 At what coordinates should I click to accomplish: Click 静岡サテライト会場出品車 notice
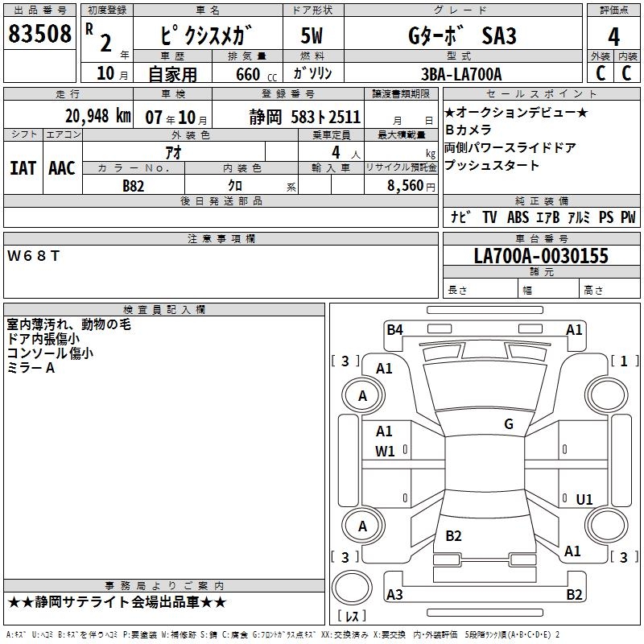click(x=117, y=602)
